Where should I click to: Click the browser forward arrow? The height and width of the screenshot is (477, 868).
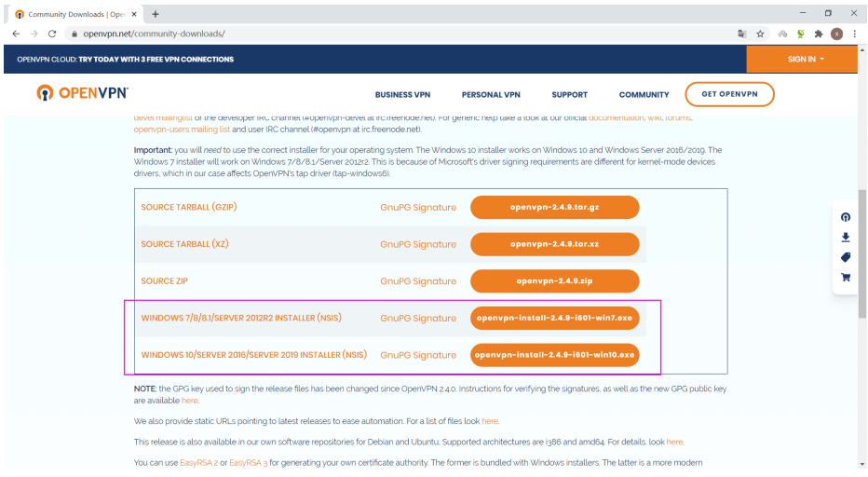[34, 34]
